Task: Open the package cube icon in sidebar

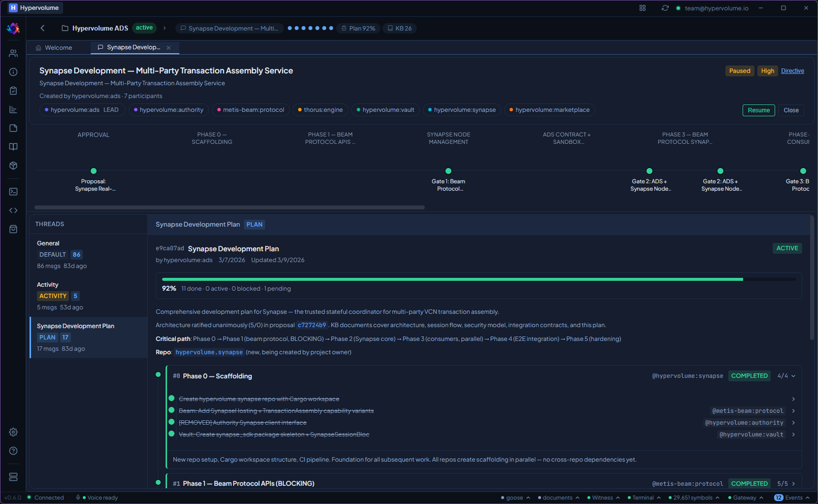Action: tap(13, 166)
